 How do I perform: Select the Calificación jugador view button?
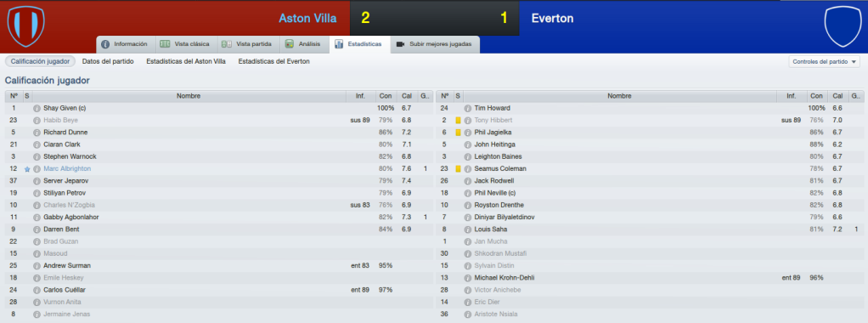click(40, 61)
